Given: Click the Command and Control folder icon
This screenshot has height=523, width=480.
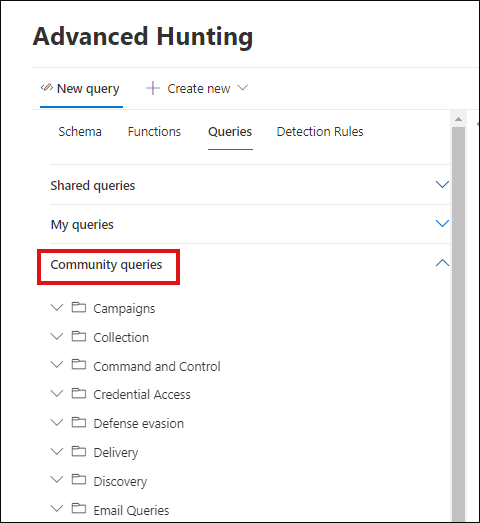Looking at the screenshot, I should click(79, 365).
